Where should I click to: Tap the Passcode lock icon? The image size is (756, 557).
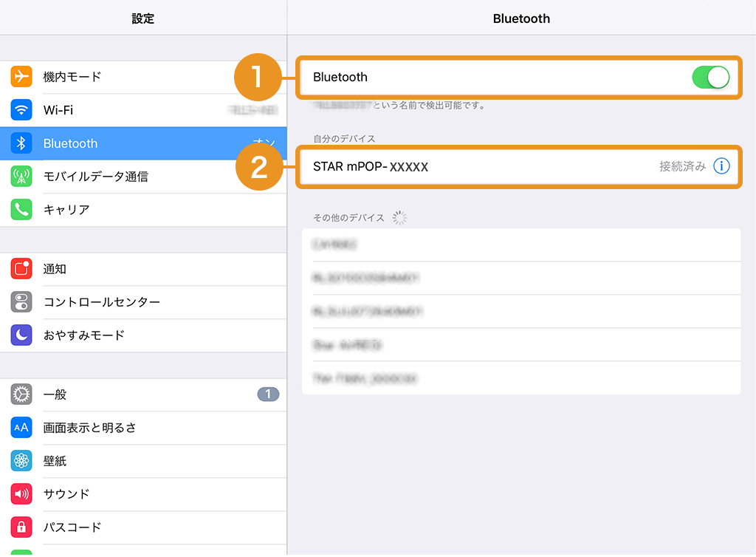click(x=21, y=527)
